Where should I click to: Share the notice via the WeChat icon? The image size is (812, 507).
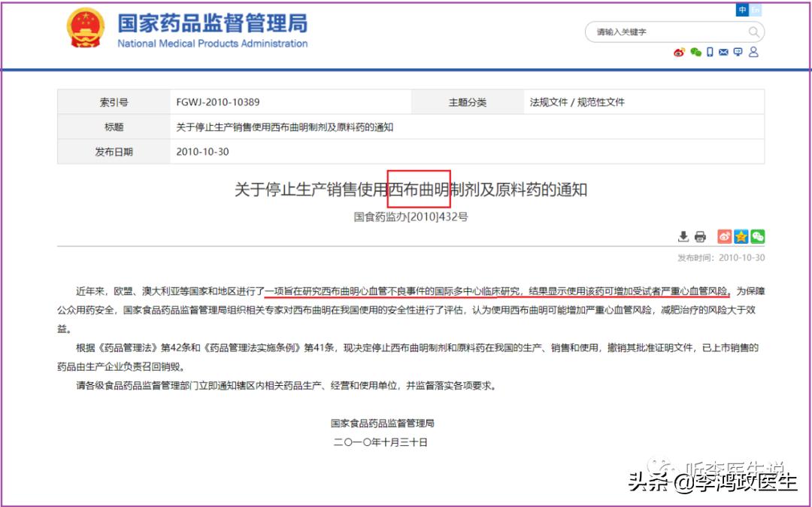pyautogui.click(x=759, y=236)
